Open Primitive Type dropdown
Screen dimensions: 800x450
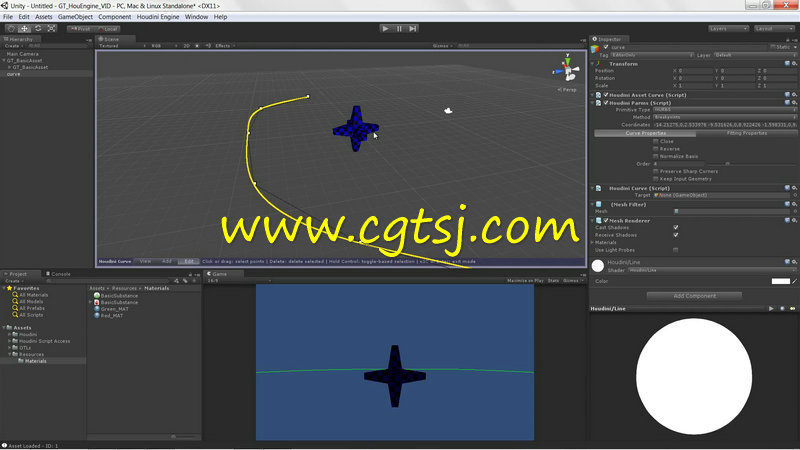pos(724,110)
